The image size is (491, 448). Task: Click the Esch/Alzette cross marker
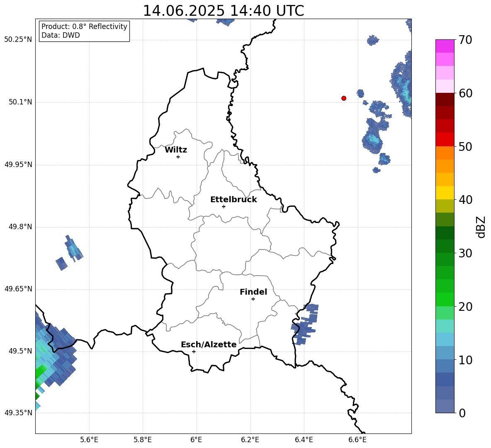194,351
